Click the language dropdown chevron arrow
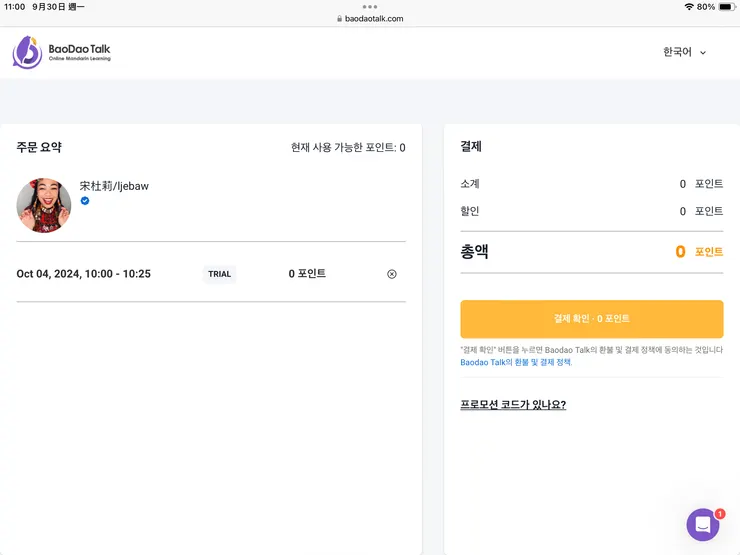This screenshot has width=740, height=555. pyautogui.click(x=703, y=53)
